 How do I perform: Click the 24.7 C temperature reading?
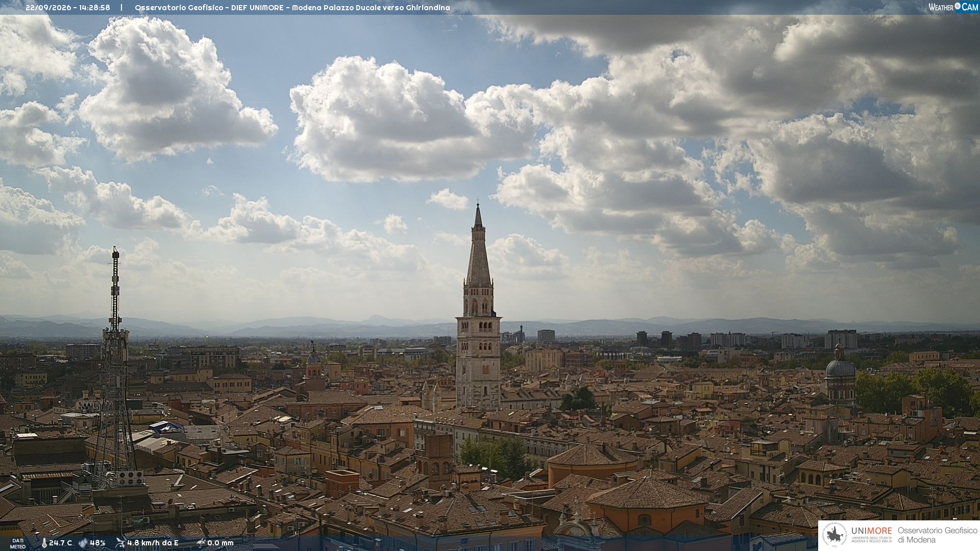coord(60,543)
